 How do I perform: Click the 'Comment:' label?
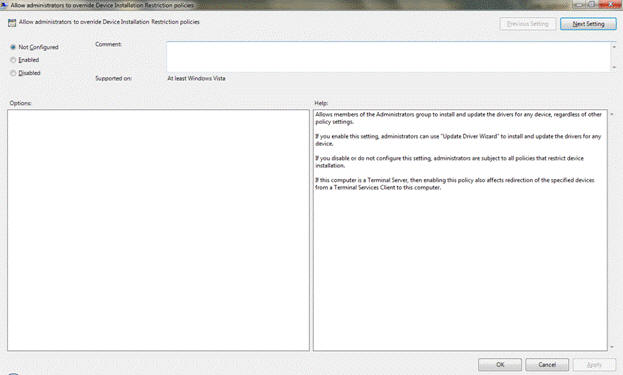[108, 44]
